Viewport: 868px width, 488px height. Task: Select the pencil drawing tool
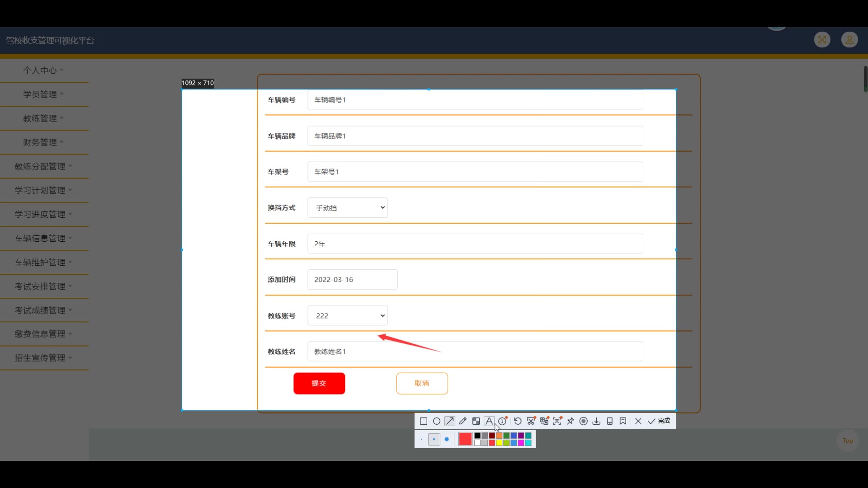[463, 421]
